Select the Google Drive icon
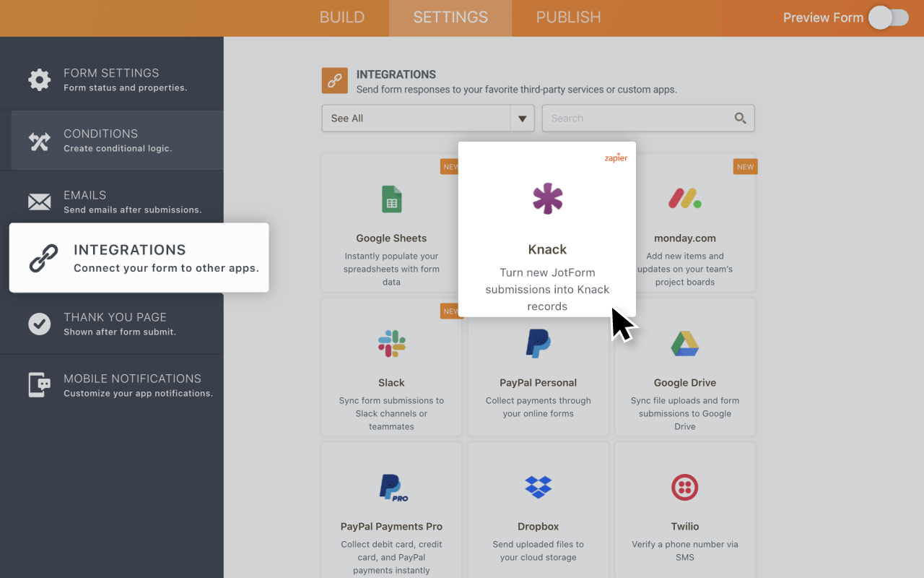 click(684, 344)
